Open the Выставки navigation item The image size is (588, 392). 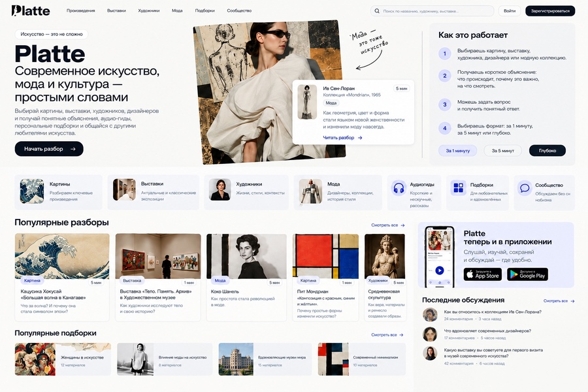[116, 11]
